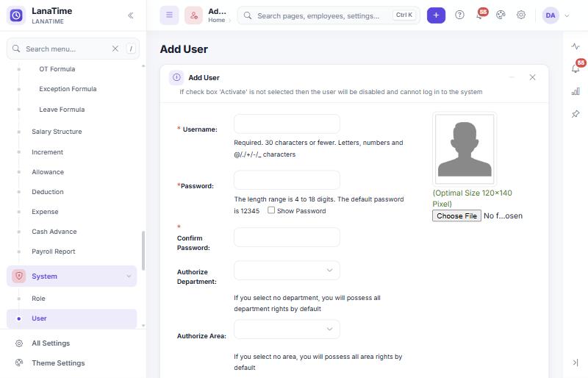Click Theme Settings palette icon
Viewport: 588px width, 378px height.
click(x=19, y=363)
